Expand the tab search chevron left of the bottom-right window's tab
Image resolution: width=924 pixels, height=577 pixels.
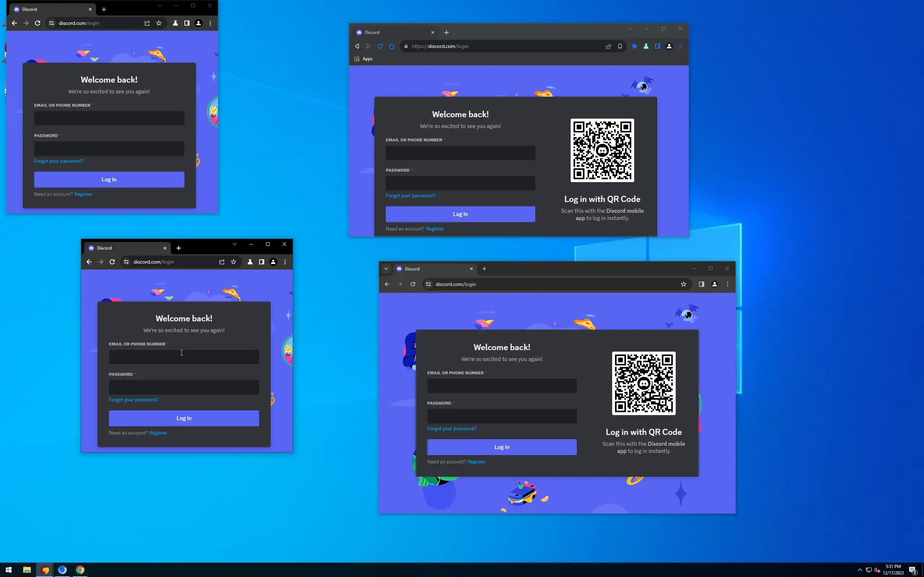(386, 269)
